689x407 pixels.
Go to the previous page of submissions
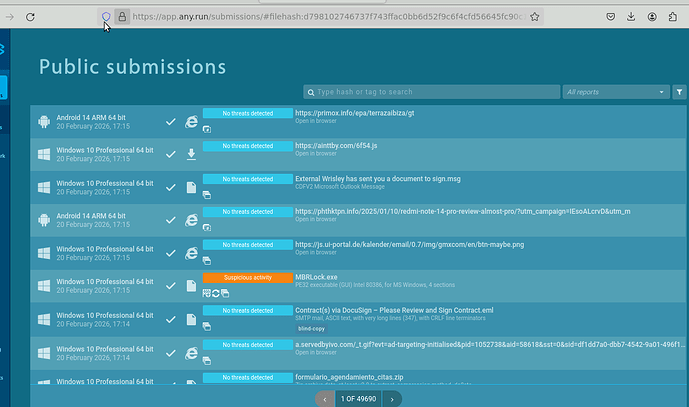[324, 398]
